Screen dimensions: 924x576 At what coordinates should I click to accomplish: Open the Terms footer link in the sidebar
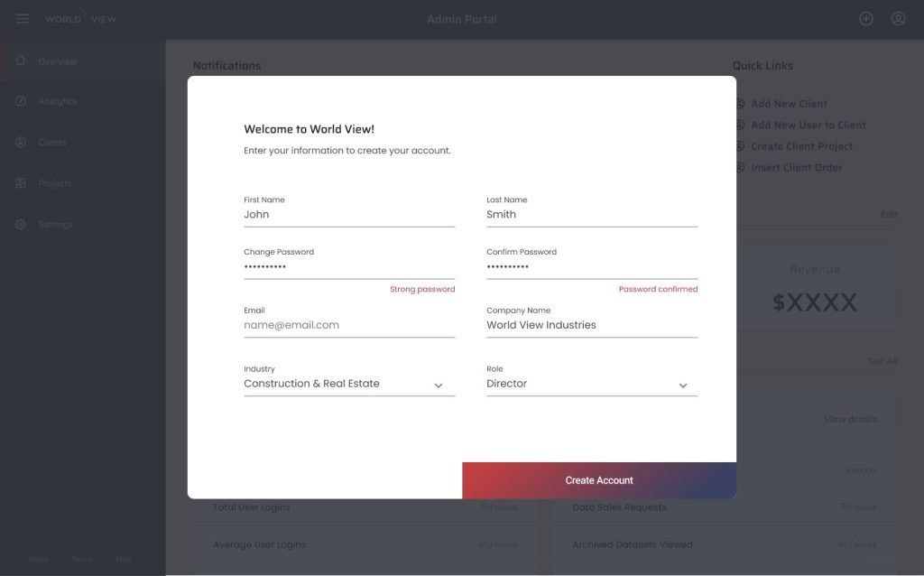[82, 559]
